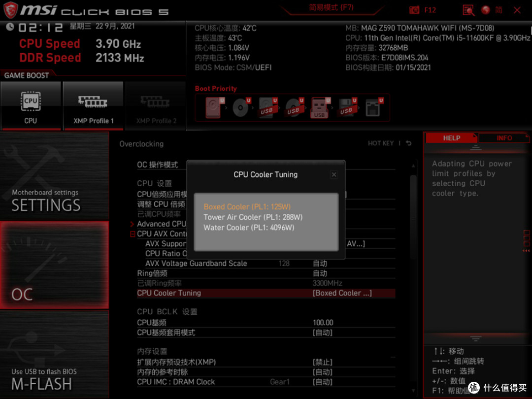Toggle XMP Profile 2
The height and width of the screenshot is (399, 532).
click(x=156, y=105)
